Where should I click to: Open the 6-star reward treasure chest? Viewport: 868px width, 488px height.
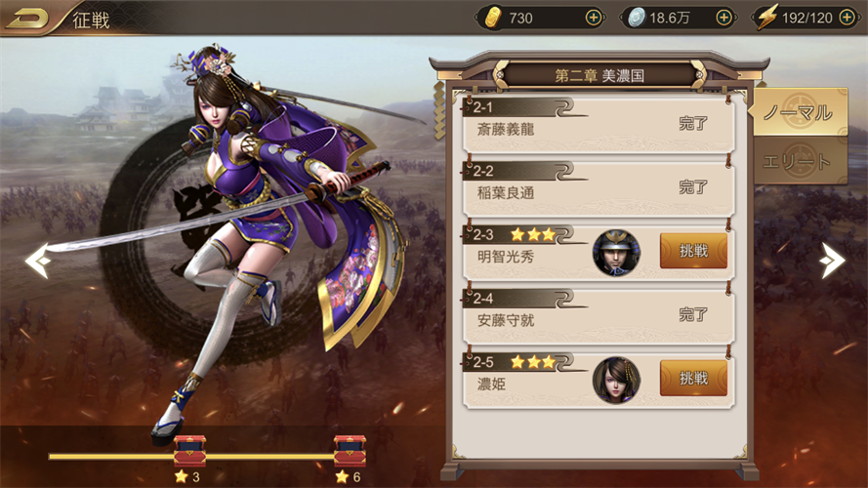350,451
